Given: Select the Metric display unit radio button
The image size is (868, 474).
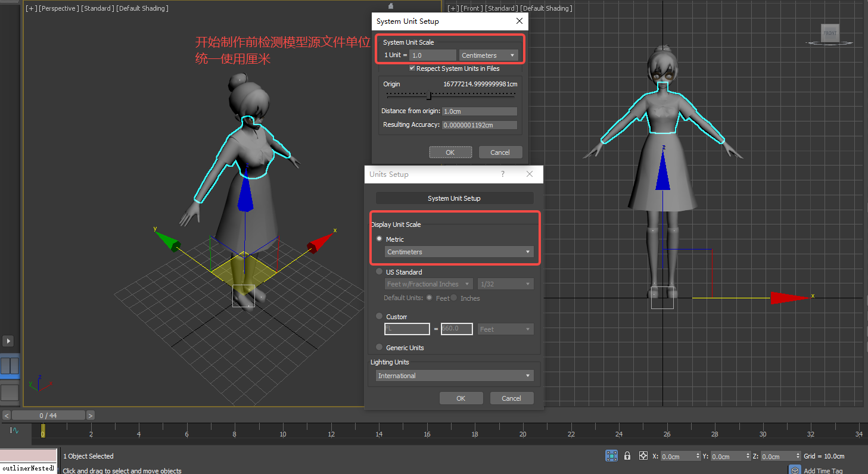Looking at the screenshot, I should click(x=379, y=239).
